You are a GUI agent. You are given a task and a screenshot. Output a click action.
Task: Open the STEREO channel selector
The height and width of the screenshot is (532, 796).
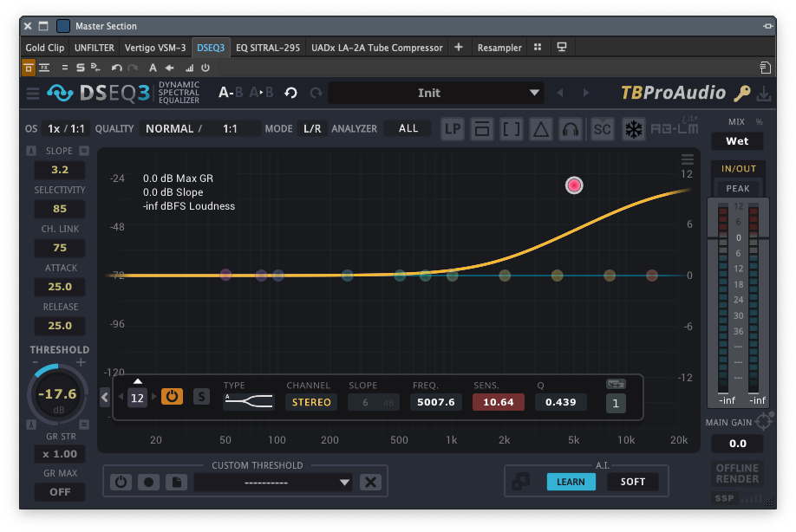[x=311, y=402]
